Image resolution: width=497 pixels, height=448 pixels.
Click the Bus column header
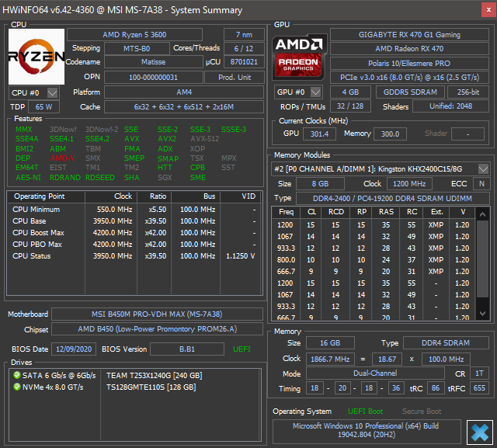(x=196, y=196)
